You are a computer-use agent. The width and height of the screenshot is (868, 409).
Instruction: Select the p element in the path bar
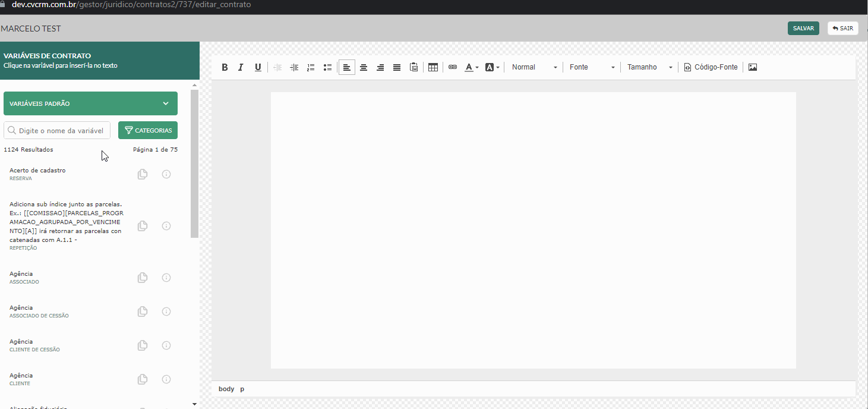[242, 389]
